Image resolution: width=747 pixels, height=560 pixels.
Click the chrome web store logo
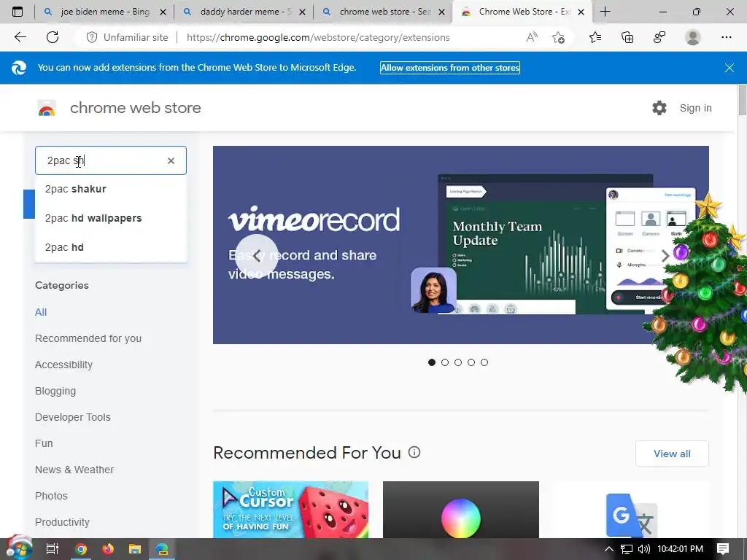47,108
